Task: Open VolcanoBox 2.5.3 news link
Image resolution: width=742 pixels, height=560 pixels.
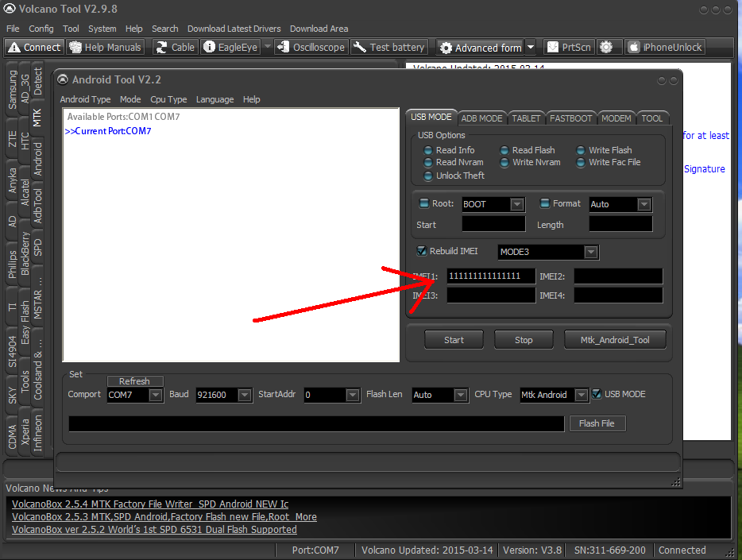Action: pos(164,517)
